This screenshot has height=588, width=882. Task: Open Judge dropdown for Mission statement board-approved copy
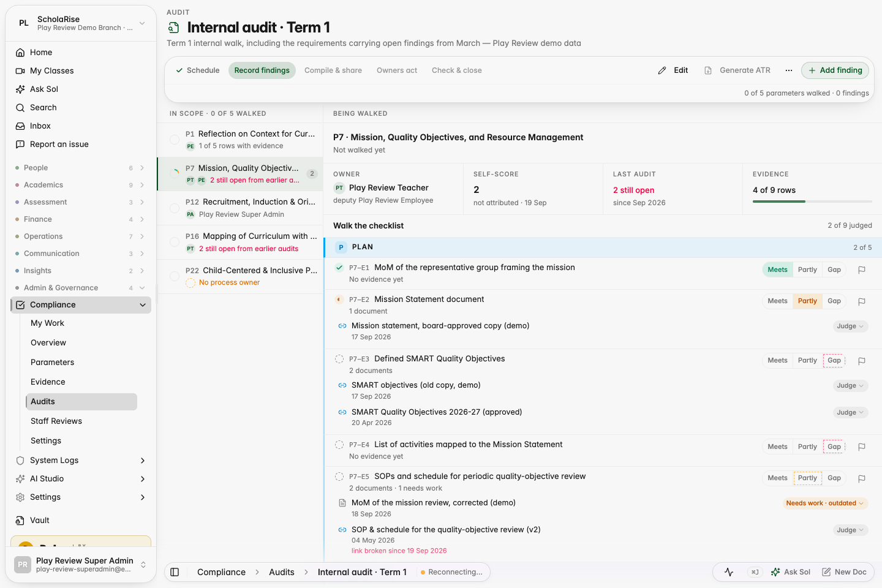pyautogui.click(x=850, y=326)
